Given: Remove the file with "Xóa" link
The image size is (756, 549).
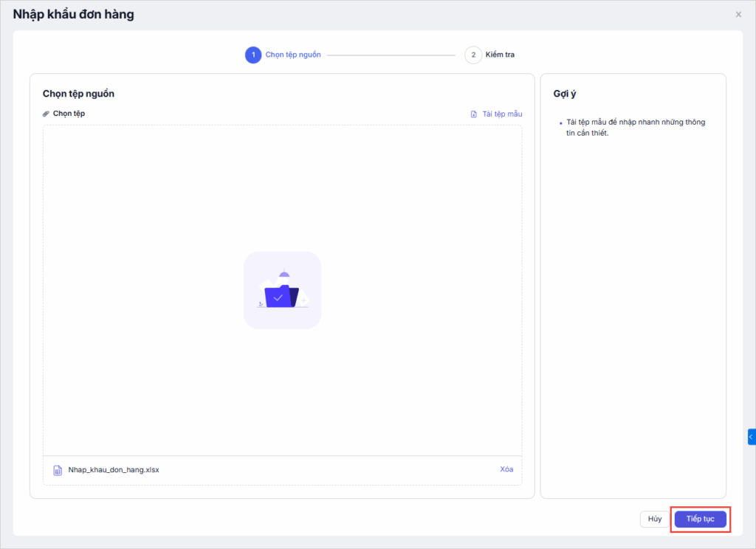Looking at the screenshot, I should 506,469.
